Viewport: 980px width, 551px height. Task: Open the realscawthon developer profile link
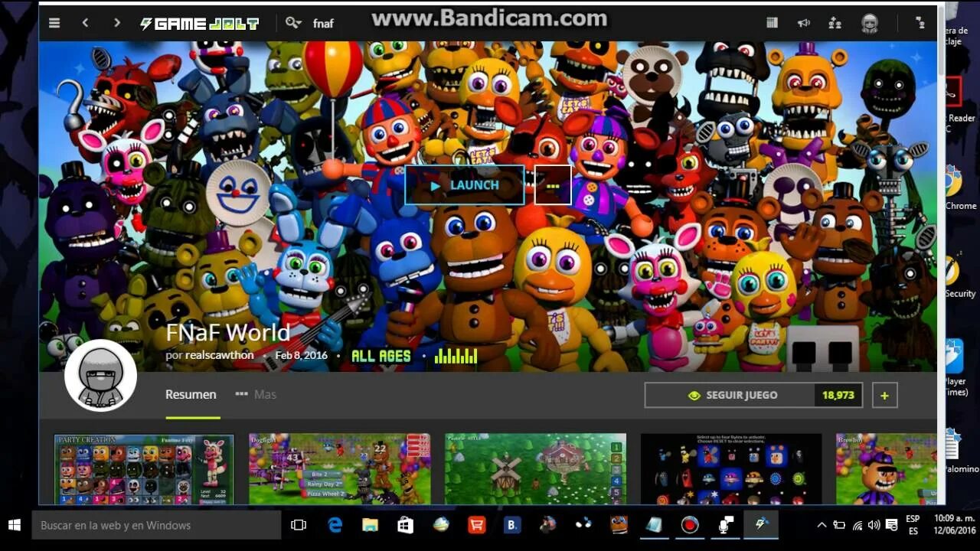(x=220, y=356)
